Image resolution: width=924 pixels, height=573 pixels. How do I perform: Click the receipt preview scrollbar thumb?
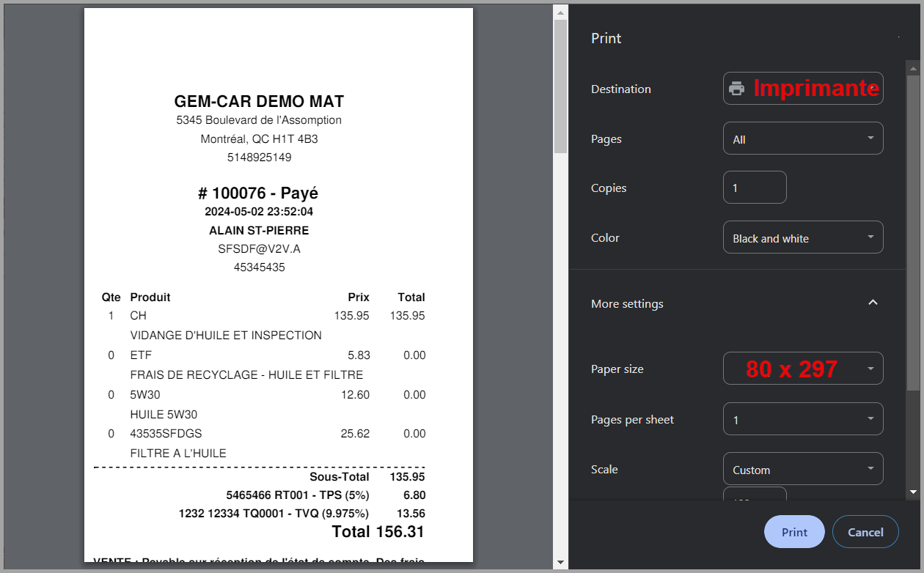click(x=560, y=86)
